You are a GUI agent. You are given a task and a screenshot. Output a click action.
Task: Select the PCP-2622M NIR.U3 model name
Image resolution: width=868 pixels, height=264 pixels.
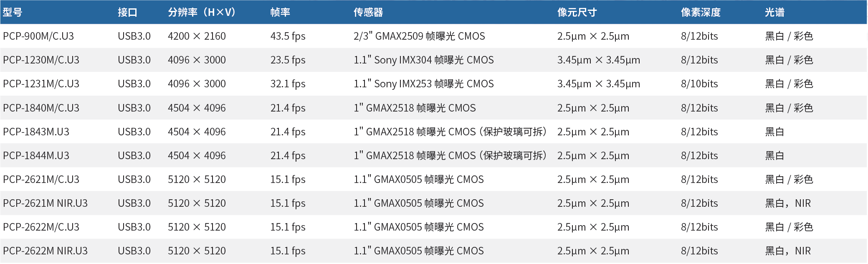(45, 251)
